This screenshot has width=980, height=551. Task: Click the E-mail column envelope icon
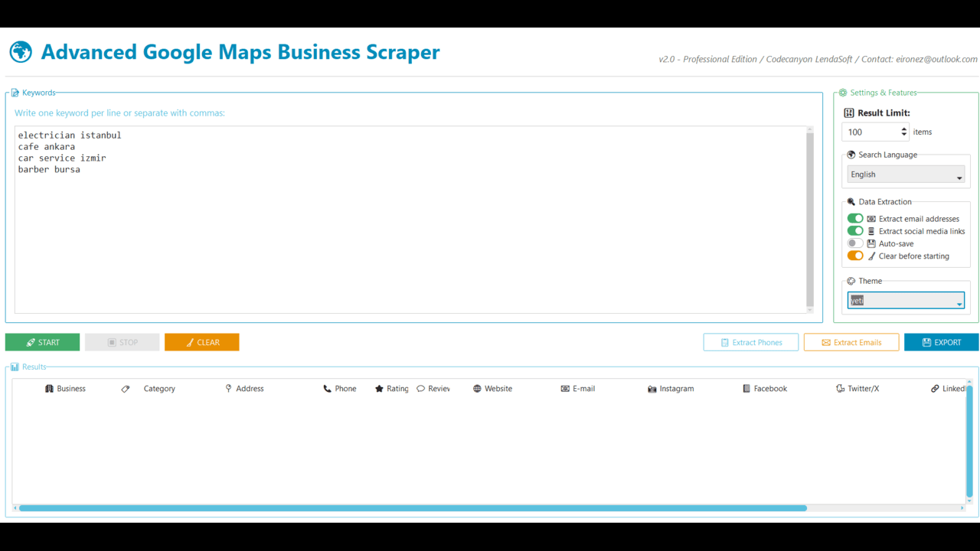565,389
